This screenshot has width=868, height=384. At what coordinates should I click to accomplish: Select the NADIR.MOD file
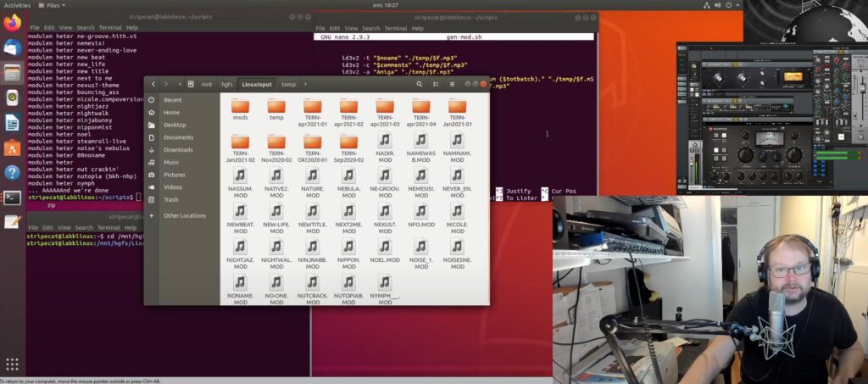pos(385,147)
